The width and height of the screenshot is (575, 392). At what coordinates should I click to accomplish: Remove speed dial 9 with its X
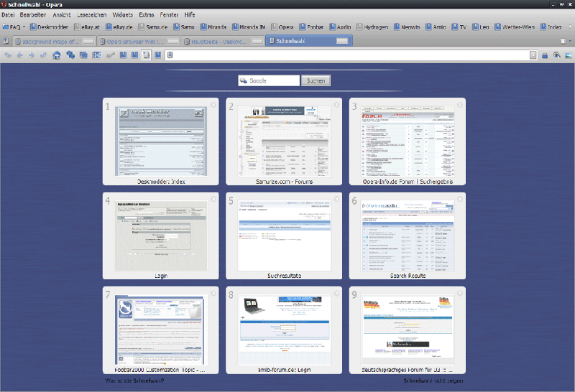(x=460, y=294)
